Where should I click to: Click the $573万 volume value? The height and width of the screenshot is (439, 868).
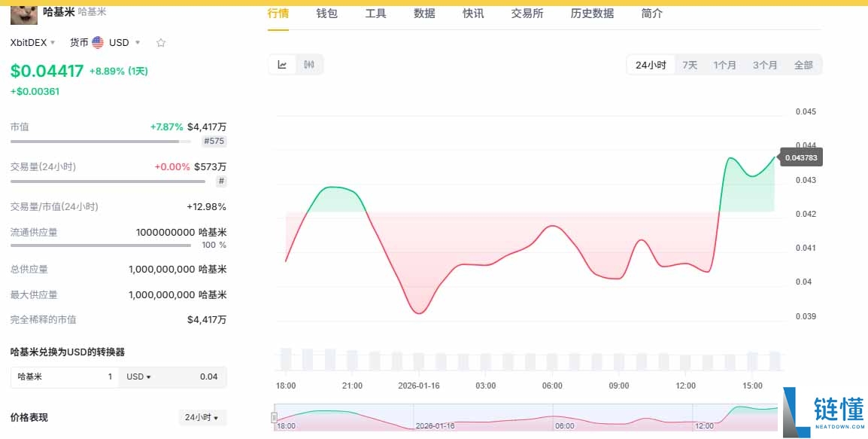click(x=211, y=167)
